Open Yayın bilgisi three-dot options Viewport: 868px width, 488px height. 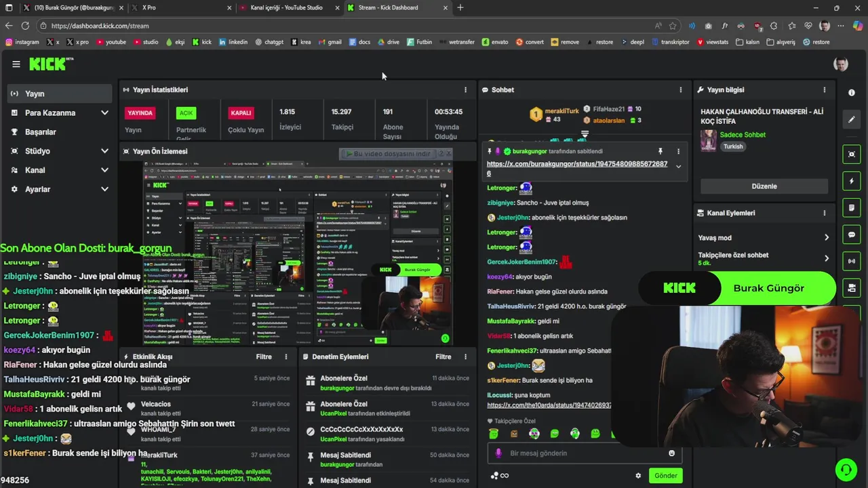pyautogui.click(x=825, y=89)
